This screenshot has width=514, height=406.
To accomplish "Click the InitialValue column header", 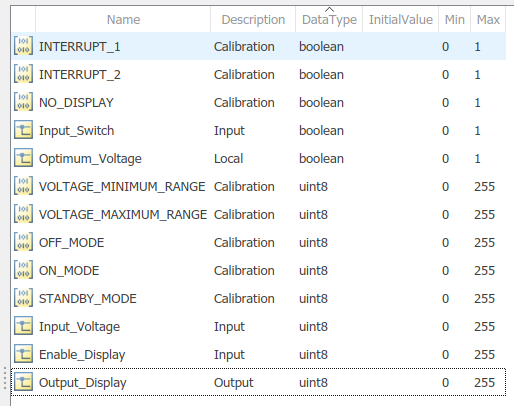I will [401, 20].
